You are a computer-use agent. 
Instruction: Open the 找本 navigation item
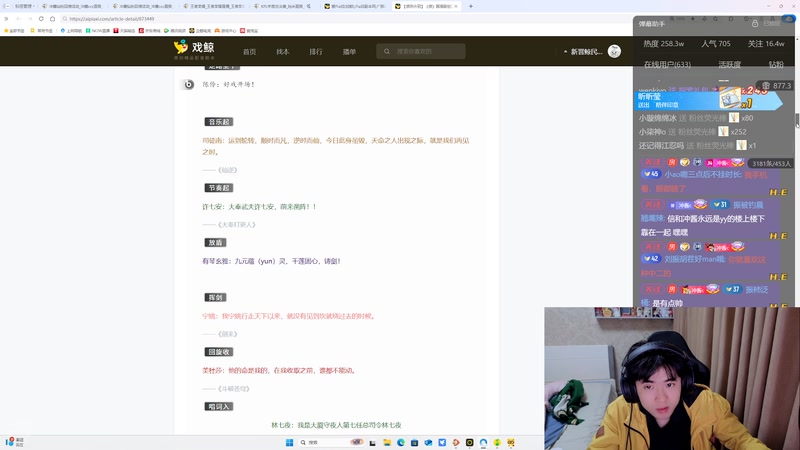283,52
